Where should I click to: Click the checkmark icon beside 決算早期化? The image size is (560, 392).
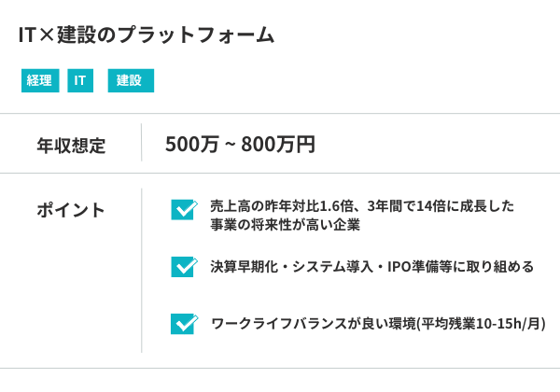[x=183, y=267]
